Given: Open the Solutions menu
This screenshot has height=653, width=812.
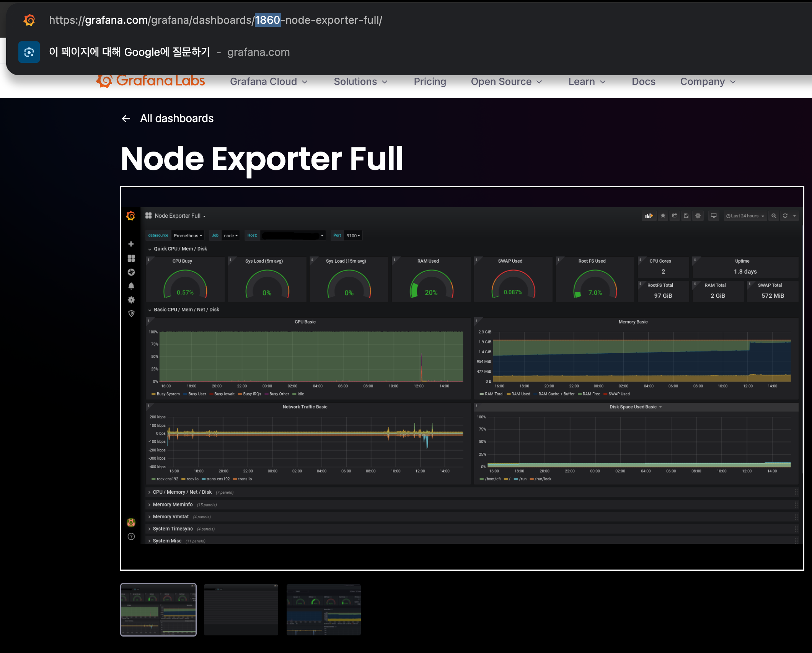Looking at the screenshot, I should click(360, 82).
